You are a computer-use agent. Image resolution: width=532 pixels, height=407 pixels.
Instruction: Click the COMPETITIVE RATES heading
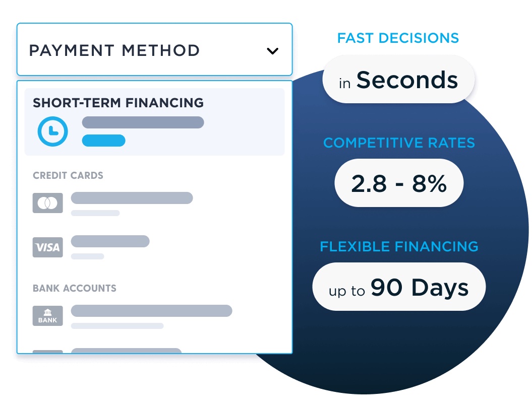pos(399,143)
